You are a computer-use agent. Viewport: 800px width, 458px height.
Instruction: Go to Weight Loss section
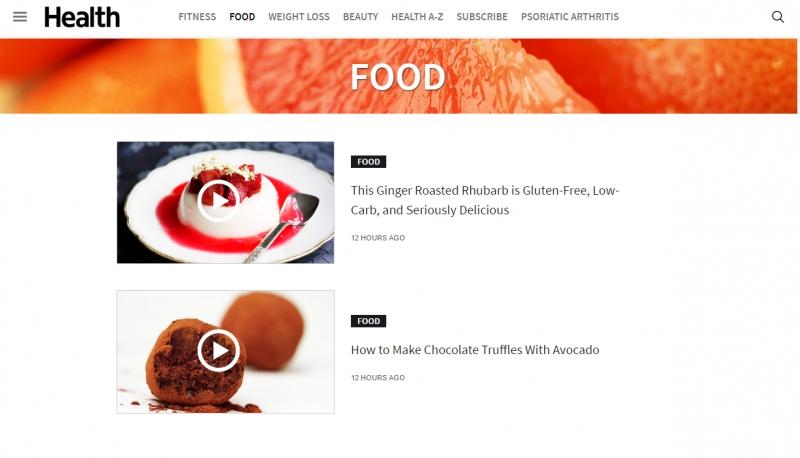coord(299,17)
